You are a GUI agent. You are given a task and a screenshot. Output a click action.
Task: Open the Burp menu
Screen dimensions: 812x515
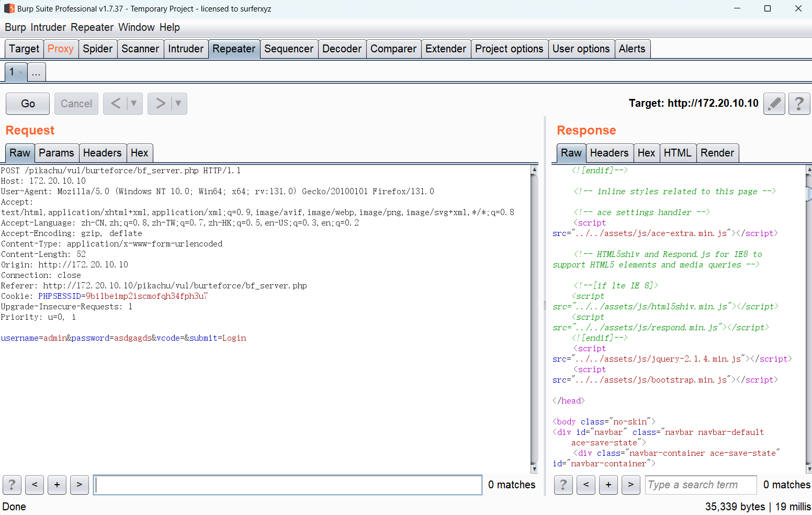pyautogui.click(x=15, y=27)
